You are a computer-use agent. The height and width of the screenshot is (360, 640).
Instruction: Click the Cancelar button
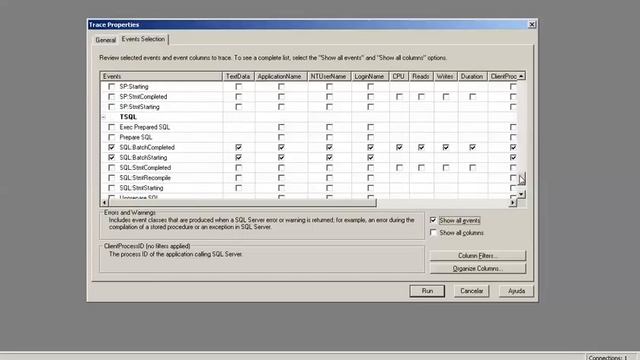click(x=471, y=291)
